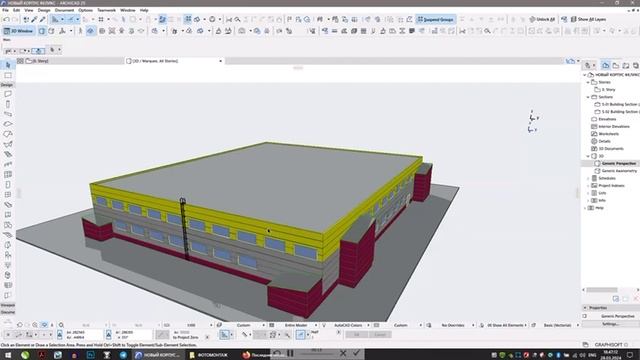The image size is (640, 360).
Task: Click the Redo arrow in the toolbar
Action: (15, 19)
